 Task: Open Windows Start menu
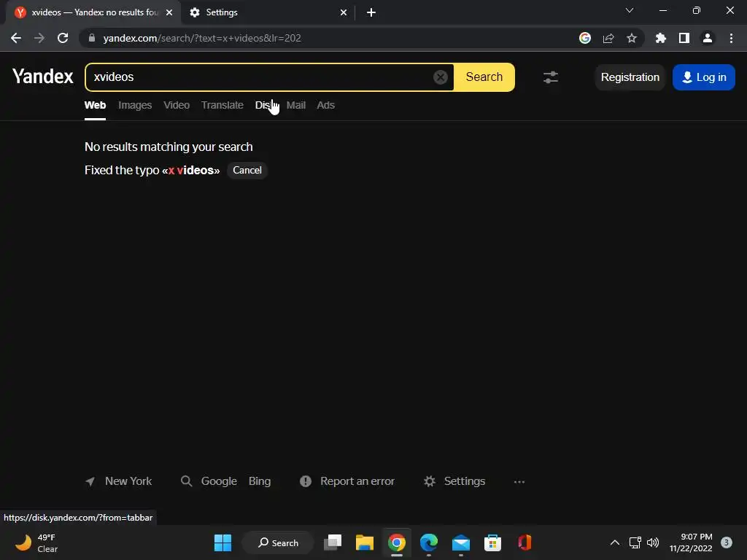click(222, 542)
